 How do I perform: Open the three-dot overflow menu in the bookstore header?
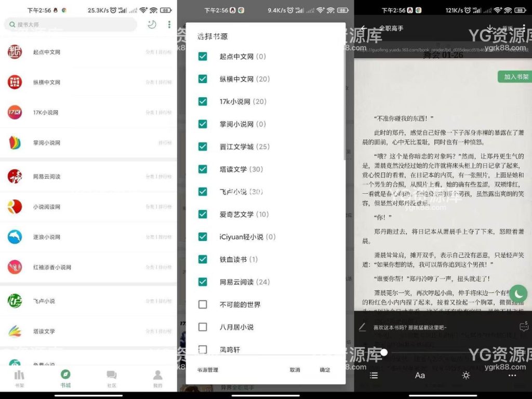[169, 24]
